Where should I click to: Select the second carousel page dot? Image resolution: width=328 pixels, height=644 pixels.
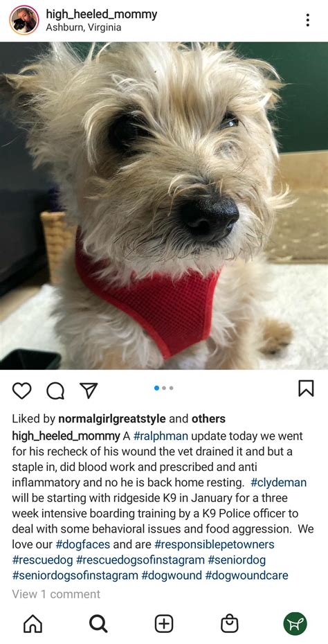point(164,388)
